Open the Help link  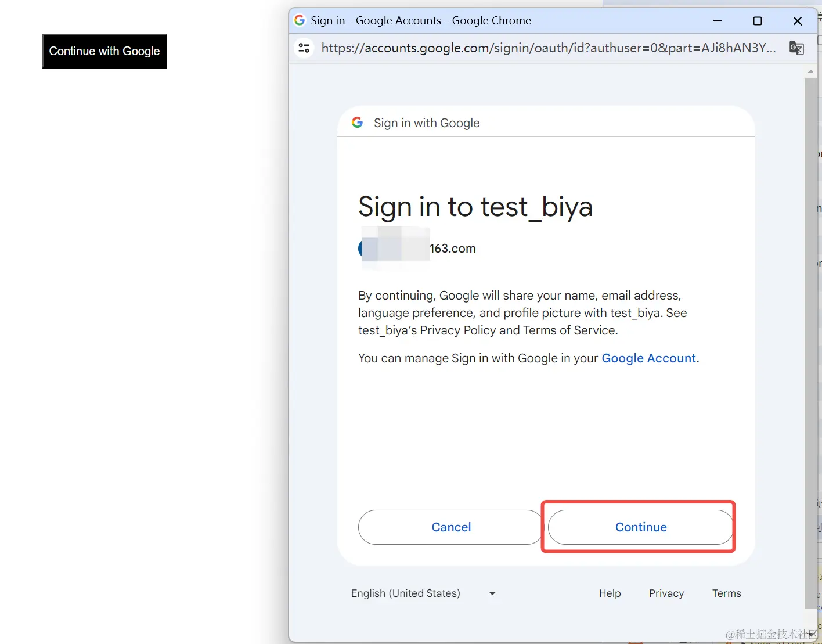click(610, 593)
